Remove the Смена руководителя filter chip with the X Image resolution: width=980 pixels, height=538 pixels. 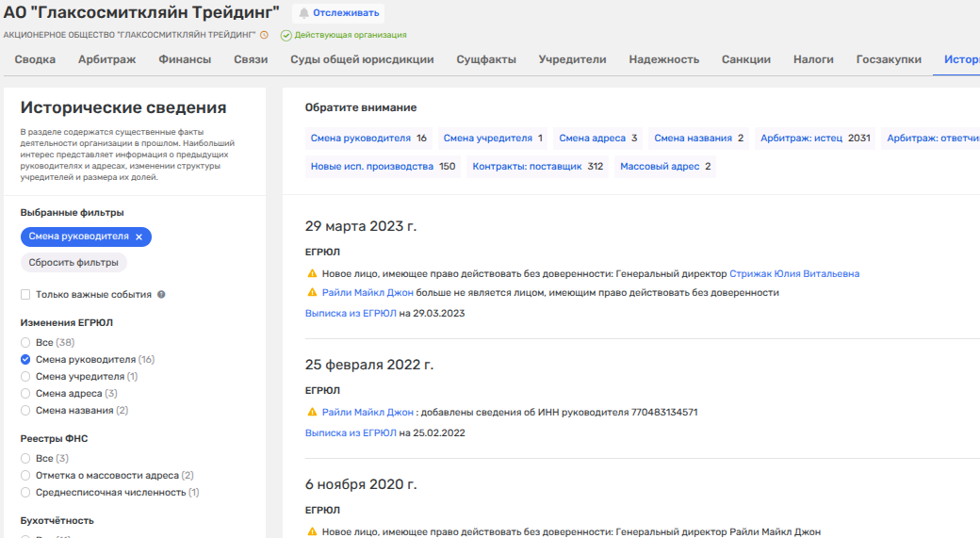point(139,237)
